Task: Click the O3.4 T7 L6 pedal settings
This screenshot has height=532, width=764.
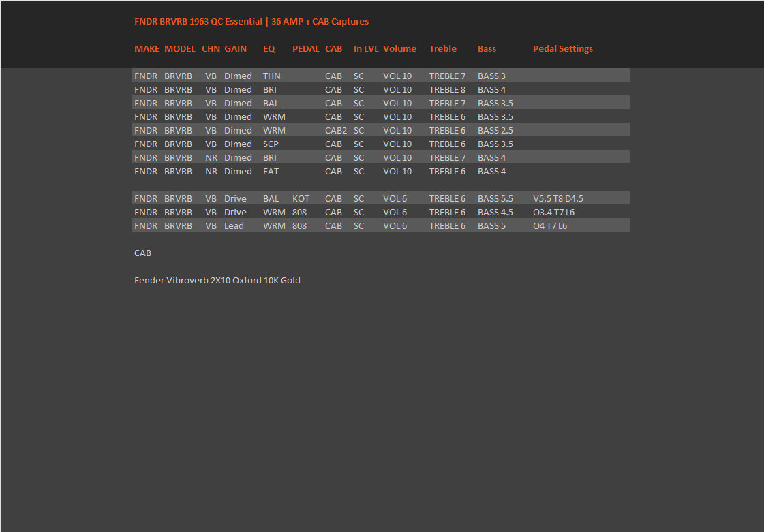Action: [x=553, y=213]
